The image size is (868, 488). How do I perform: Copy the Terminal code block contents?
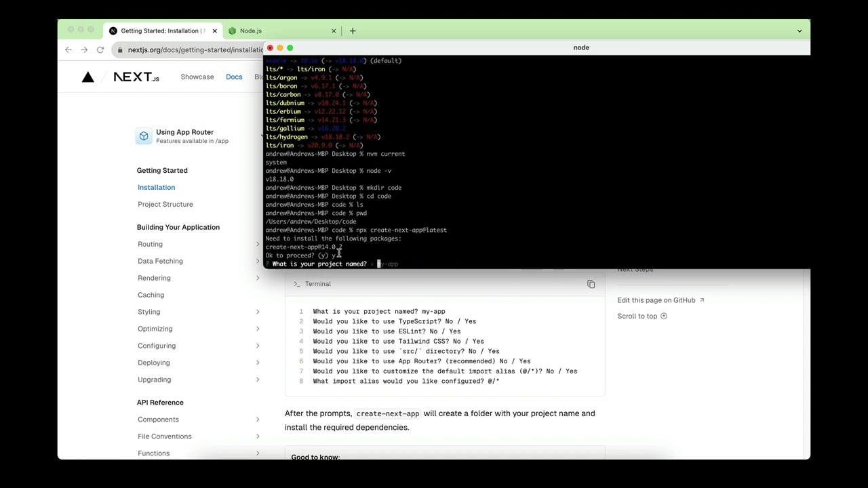click(x=591, y=284)
